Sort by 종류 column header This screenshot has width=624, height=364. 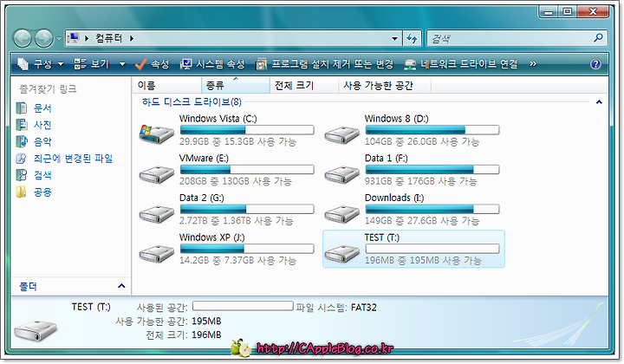[x=236, y=86]
